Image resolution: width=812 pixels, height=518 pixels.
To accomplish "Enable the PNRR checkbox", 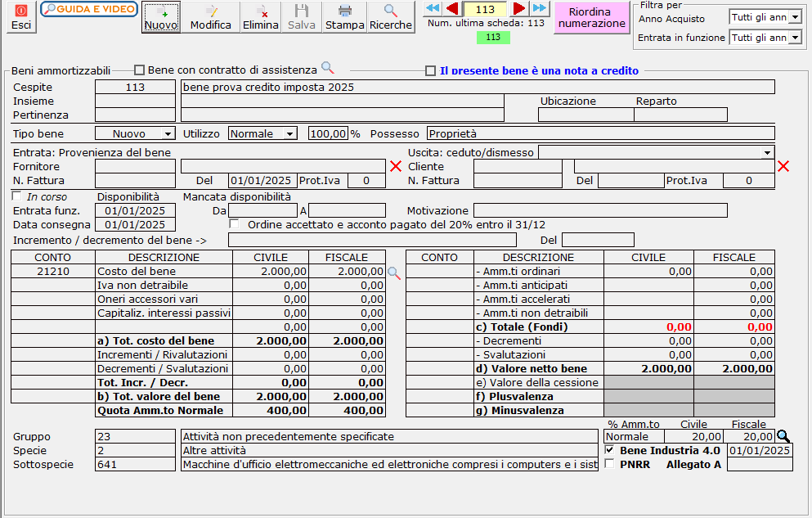I will 609,464.
